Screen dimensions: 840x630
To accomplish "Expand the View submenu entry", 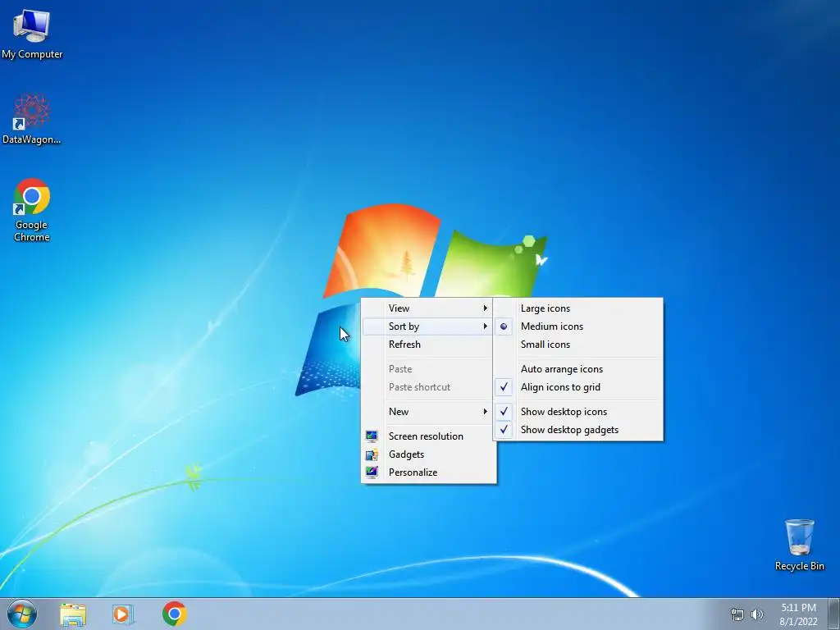I will [427, 308].
